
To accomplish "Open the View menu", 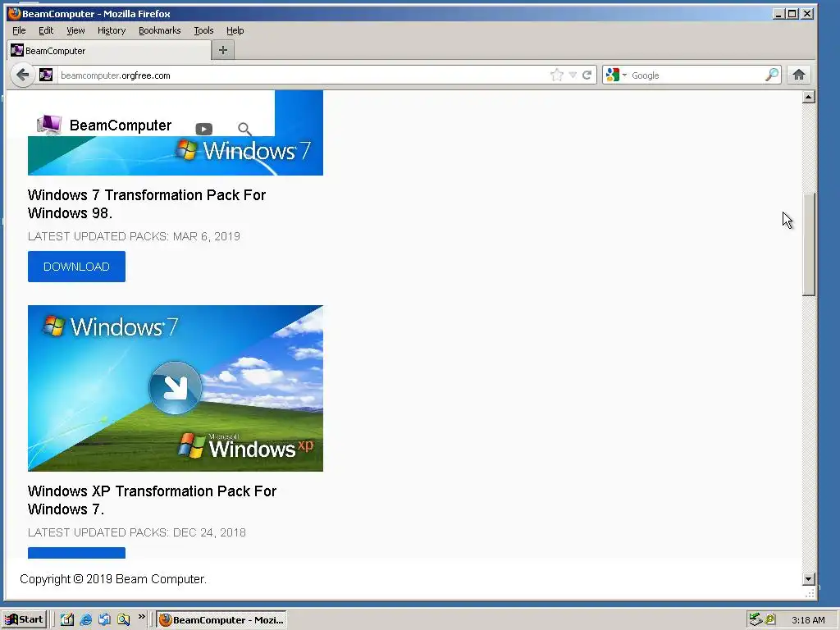I will pyautogui.click(x=75, y=30).
